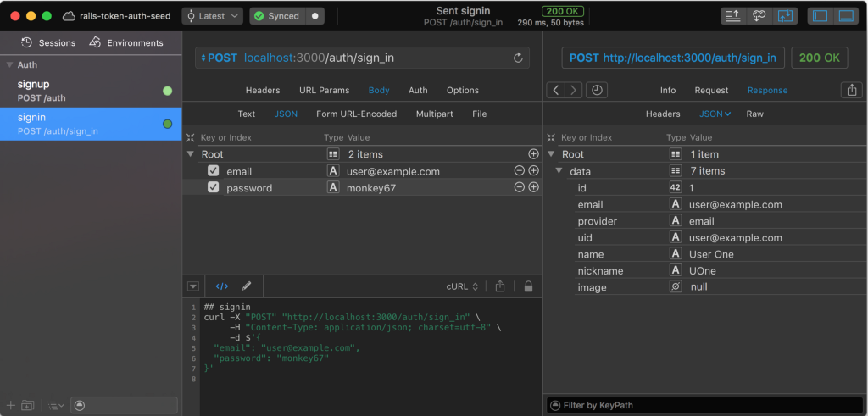Uncheck the email field checkbox

pyautogui.click(x=214, y=171)
